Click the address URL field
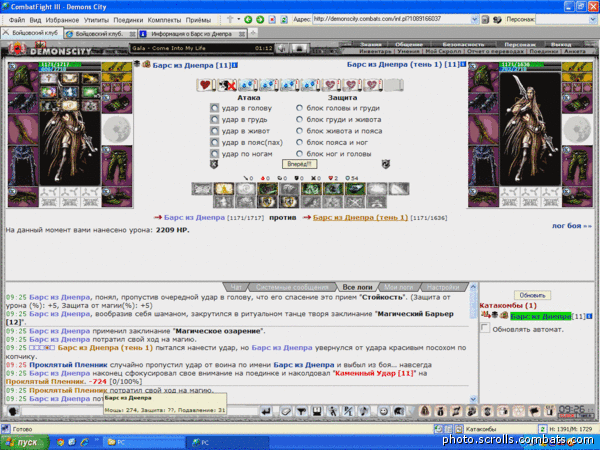The height and width of the screenshot is (450, 600). pyautogui.click(x=392, y=19)
